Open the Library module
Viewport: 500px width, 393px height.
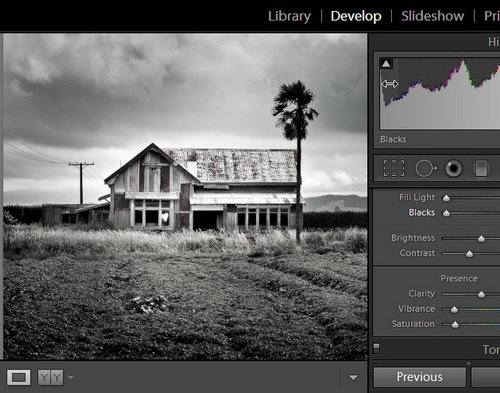[289, 16]
